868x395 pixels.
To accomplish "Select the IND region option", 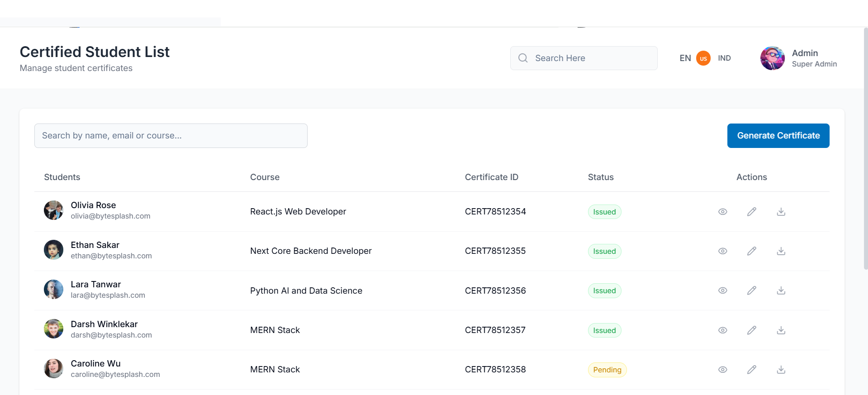I will [x=724, y=58].
